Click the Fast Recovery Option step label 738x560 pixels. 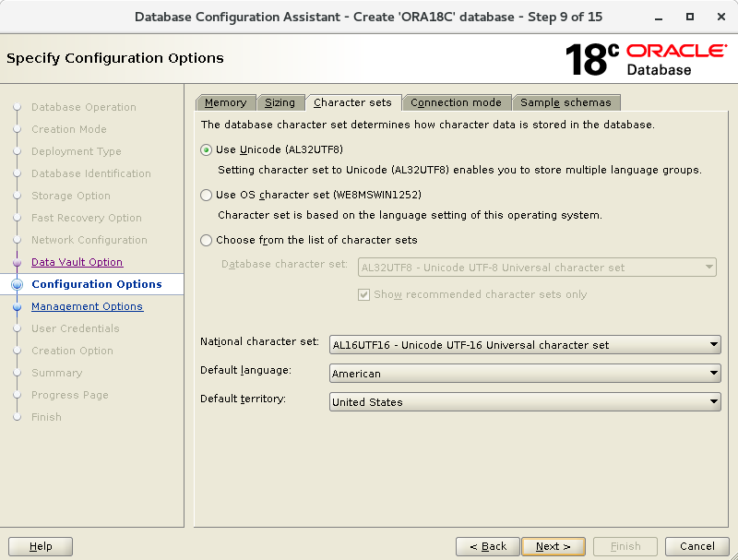[x=87, y=218]
